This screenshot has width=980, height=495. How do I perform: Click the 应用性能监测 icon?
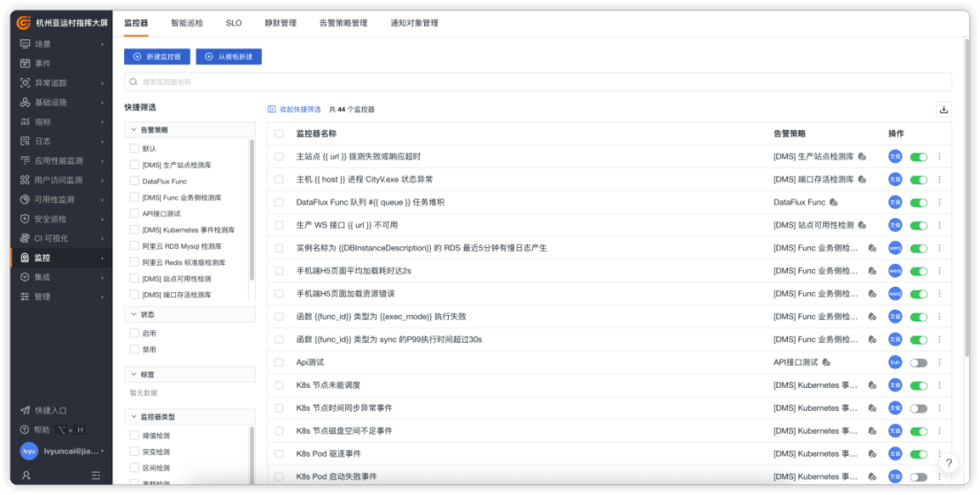pyautogui.click(x=25, y=160)
